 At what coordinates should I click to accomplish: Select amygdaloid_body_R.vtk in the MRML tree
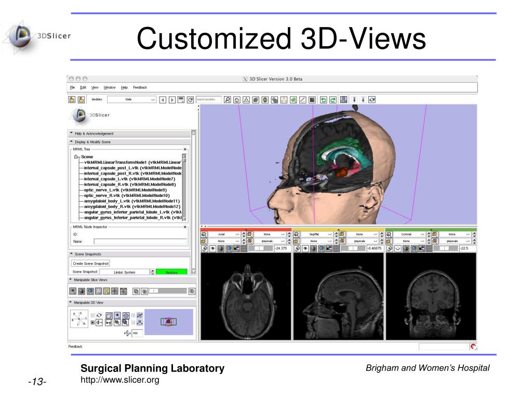pos(132,207)
